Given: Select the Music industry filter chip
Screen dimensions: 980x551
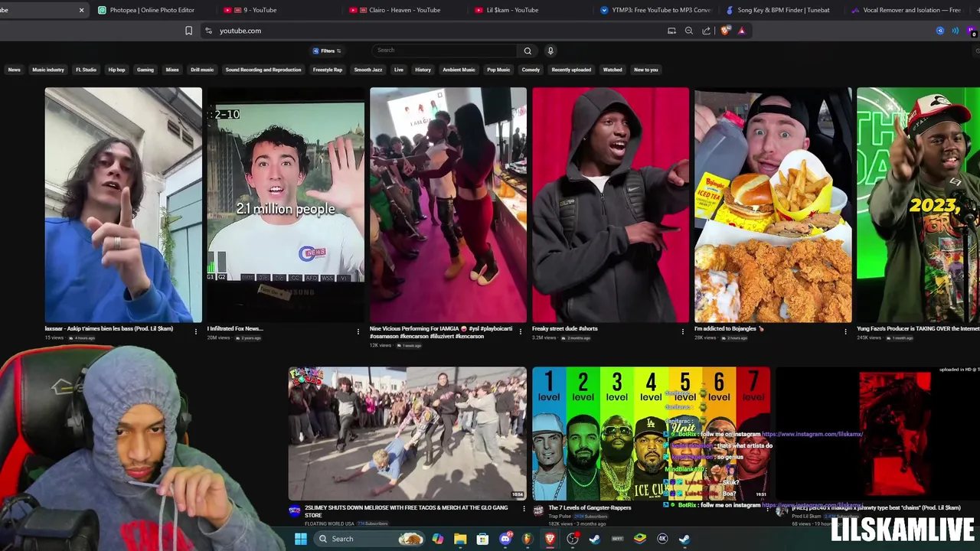Looking at the screenshot, I should [48, 70].
